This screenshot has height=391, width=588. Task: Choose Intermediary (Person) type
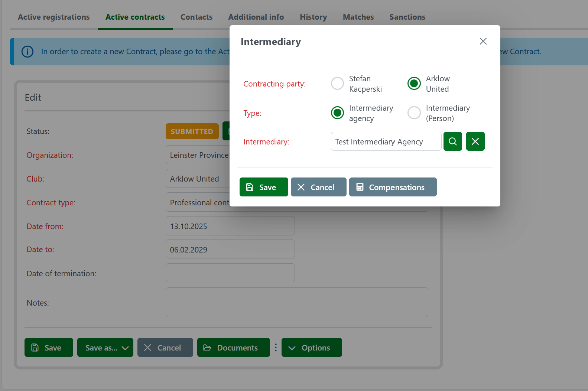(414, 113)
